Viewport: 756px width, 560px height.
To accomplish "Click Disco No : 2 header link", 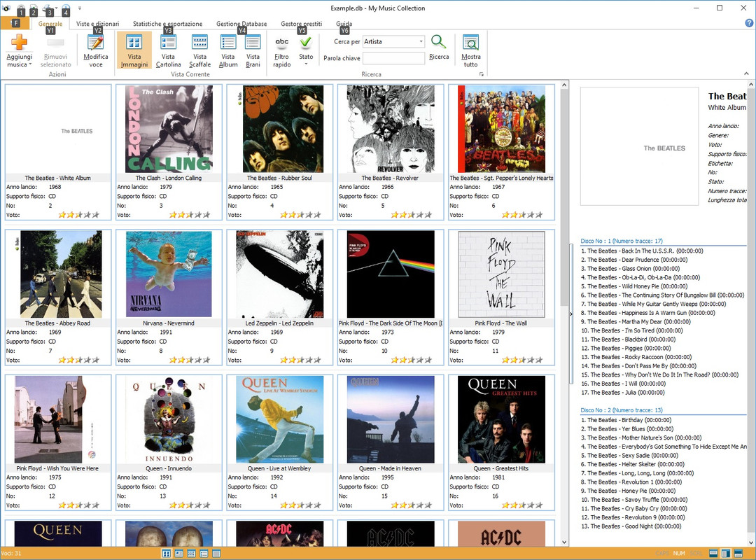I will coord(622,410).
